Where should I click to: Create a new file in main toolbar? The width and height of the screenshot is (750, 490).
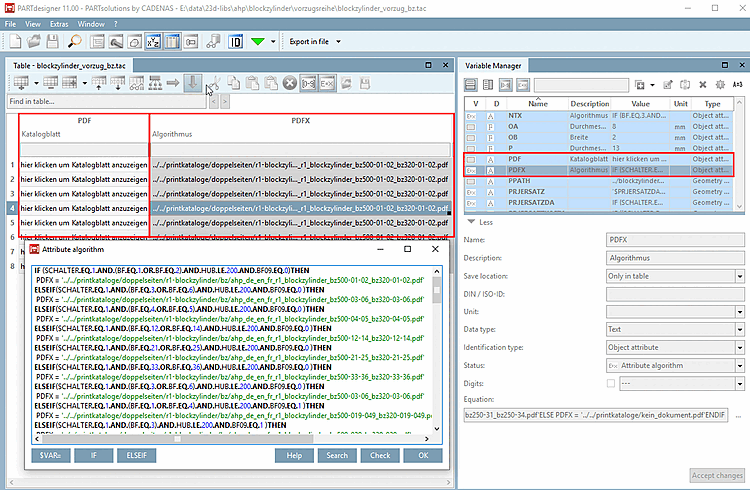15,42
